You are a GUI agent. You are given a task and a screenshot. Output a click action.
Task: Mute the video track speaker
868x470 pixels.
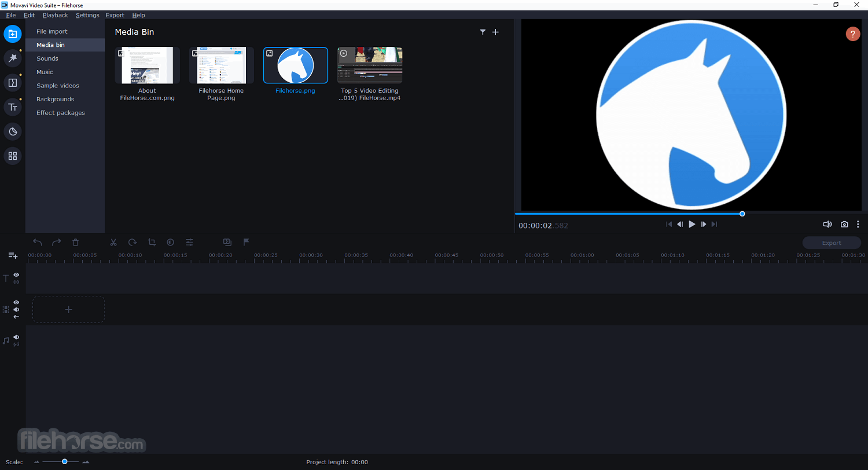pyautogui.click(x=16, y=310)
